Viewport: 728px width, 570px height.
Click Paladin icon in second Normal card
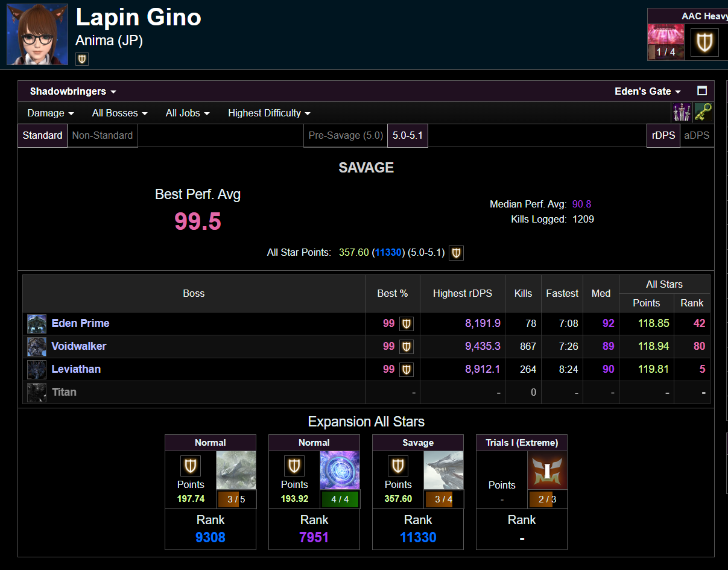[x=294, y=466]
